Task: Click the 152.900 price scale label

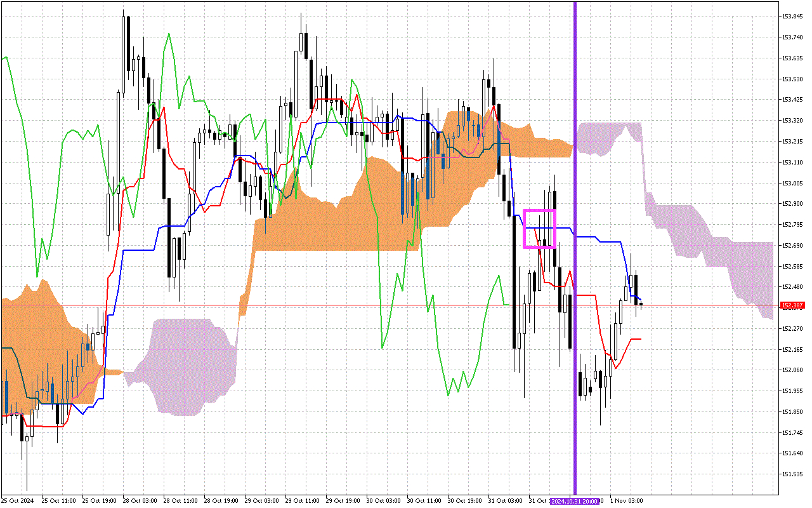Action: tap(793, 204)
